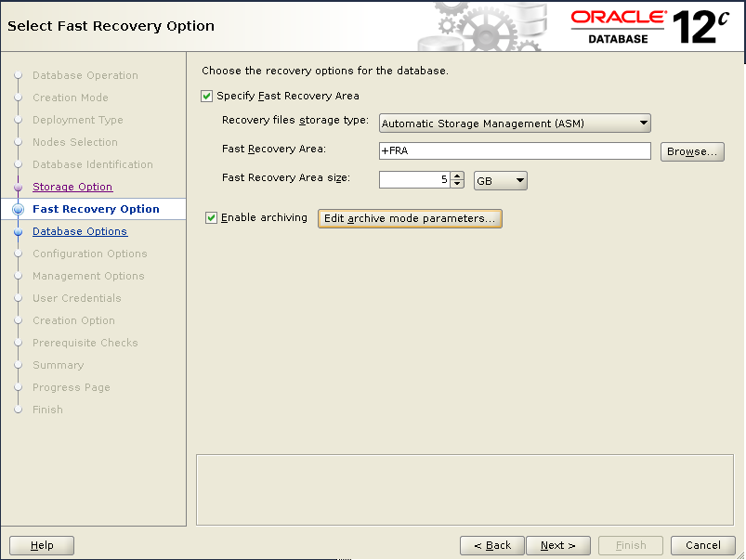Select Fast Recovery Option in sidebar
Screen dimensions: 746x560
(x=96, y=209)
